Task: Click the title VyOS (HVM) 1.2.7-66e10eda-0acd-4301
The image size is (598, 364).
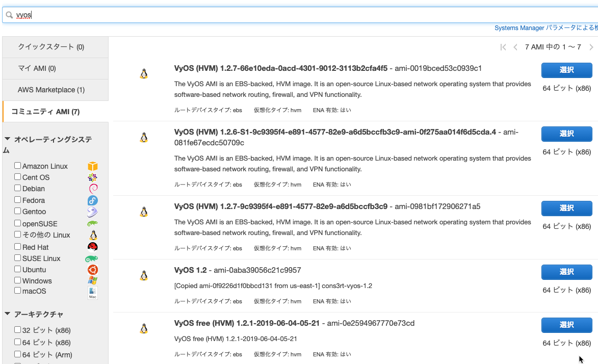Action: 281,68
